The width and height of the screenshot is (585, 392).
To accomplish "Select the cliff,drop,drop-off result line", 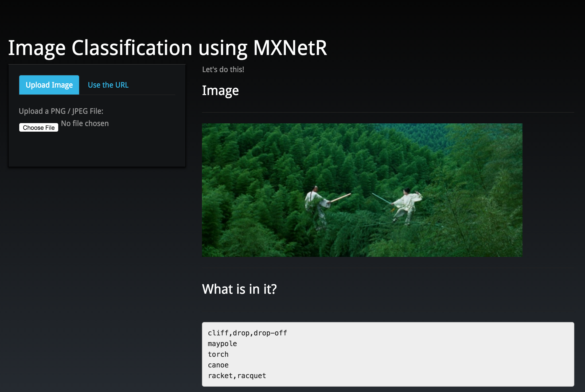I will tap(247, 333).
